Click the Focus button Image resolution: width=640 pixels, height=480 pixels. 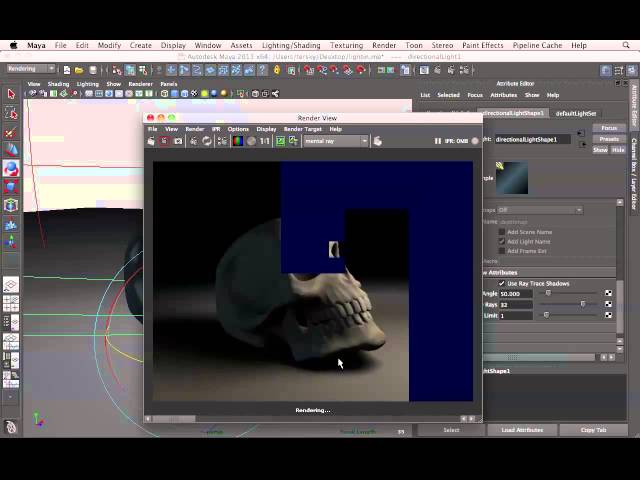(x=609, y=128)
